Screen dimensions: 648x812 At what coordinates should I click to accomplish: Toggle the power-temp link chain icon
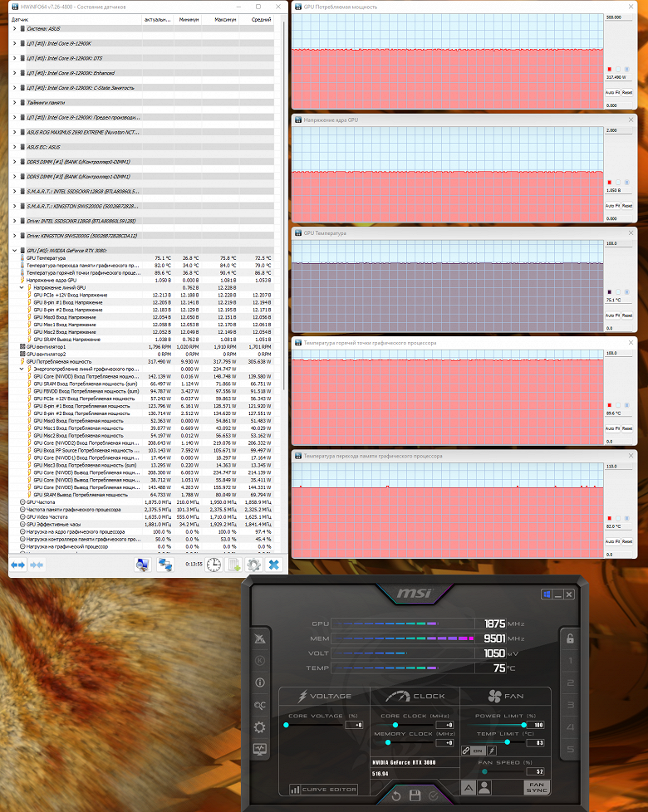(x=466, y=751)
